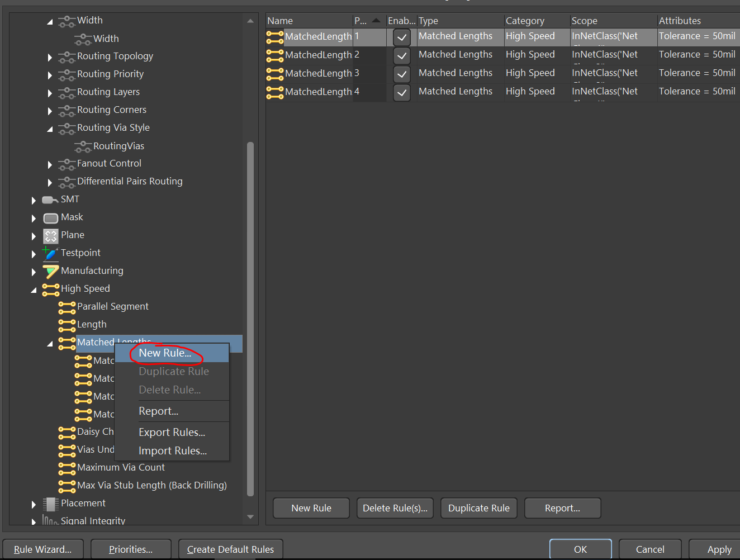Image resolution: width=740 pixels, height=560 pixels.
Task: Click the tree panel scrollbar thumb
Action: click(x=250, y=319)
